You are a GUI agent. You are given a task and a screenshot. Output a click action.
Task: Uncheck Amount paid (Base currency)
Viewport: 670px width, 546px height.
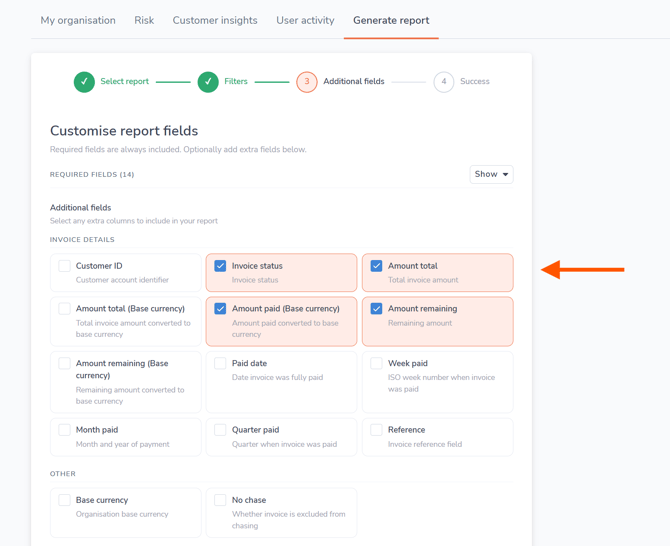(x=220, y=309)
